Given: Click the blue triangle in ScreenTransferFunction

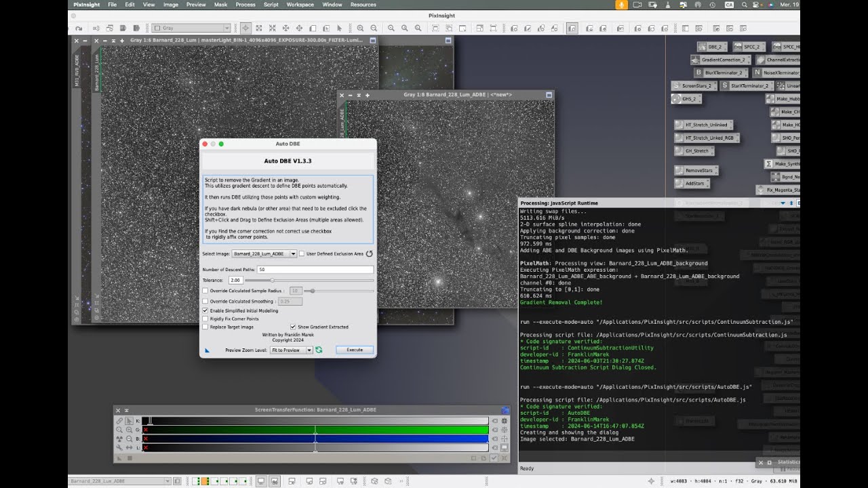Looking at the screenshot, I should point(119,458).
